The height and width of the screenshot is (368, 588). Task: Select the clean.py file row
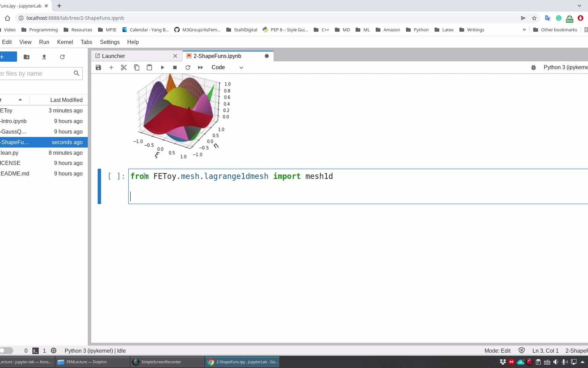[x=44, y=153]
